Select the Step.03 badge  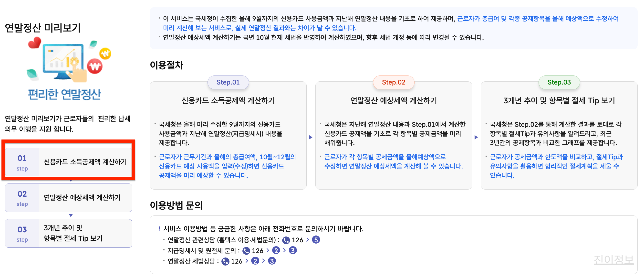pos(559,82)
